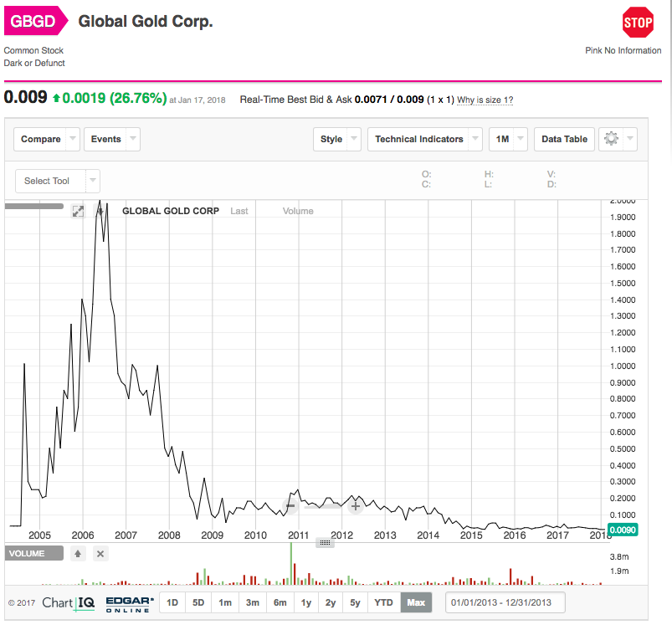Click the zoom out minus icon on the chart

(290, 505)
